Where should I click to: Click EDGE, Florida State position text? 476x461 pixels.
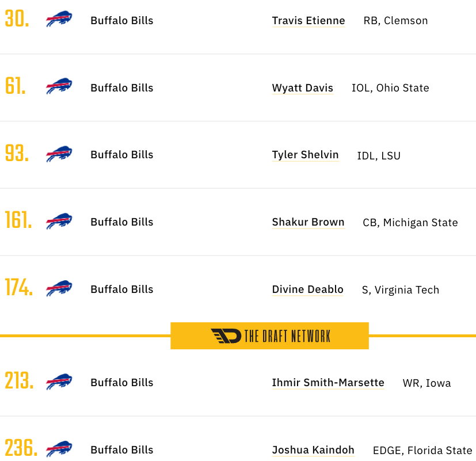[422, 451]
